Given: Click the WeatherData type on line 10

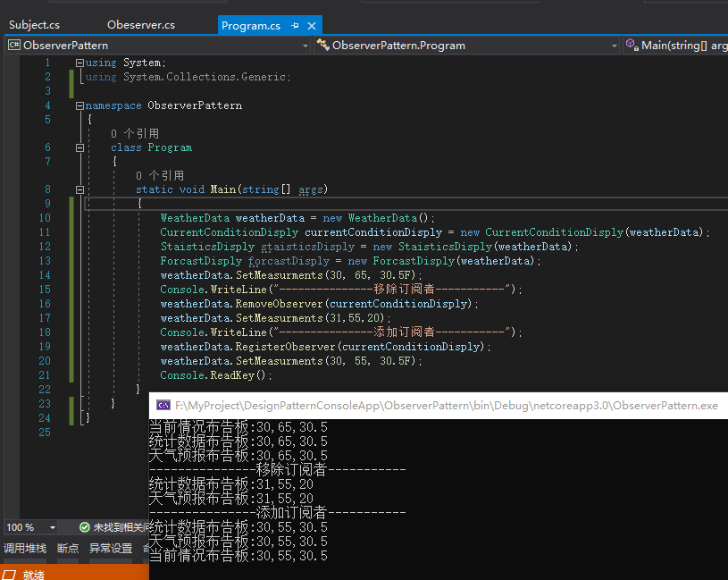Looking at the screenshot, I should tap(195, 218).
